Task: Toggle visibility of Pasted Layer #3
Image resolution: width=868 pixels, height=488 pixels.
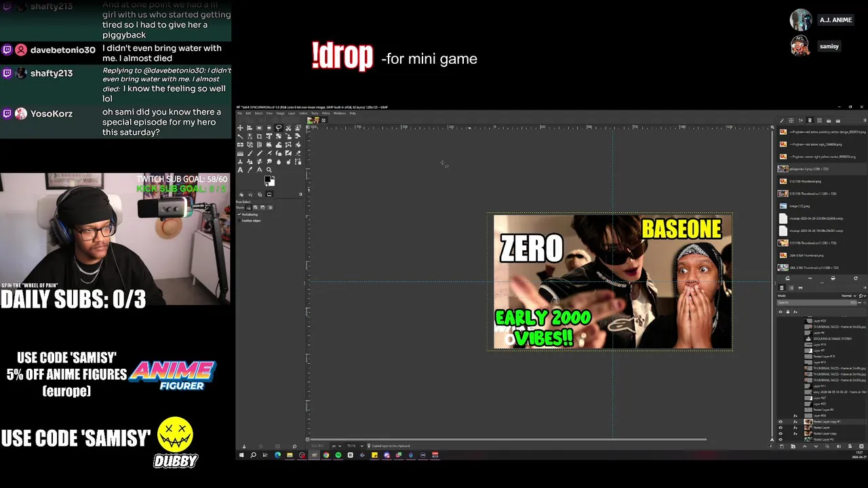Action: pyautogui.click(x=781, y=439)
